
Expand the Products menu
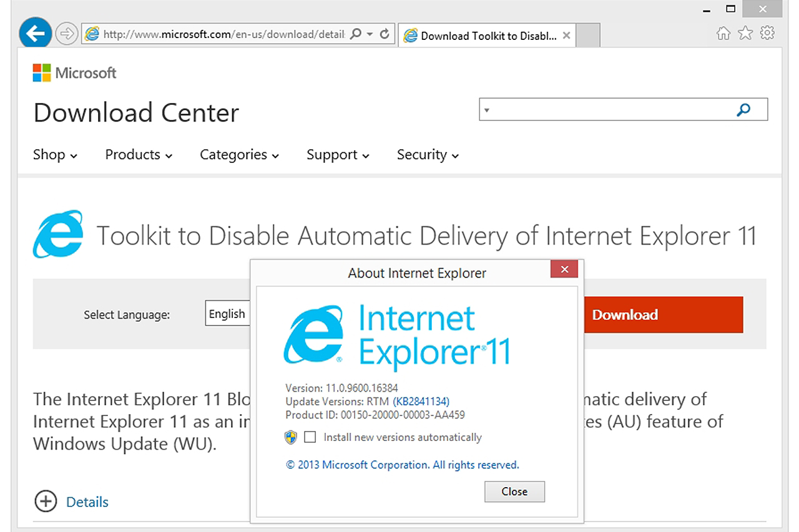139,155
